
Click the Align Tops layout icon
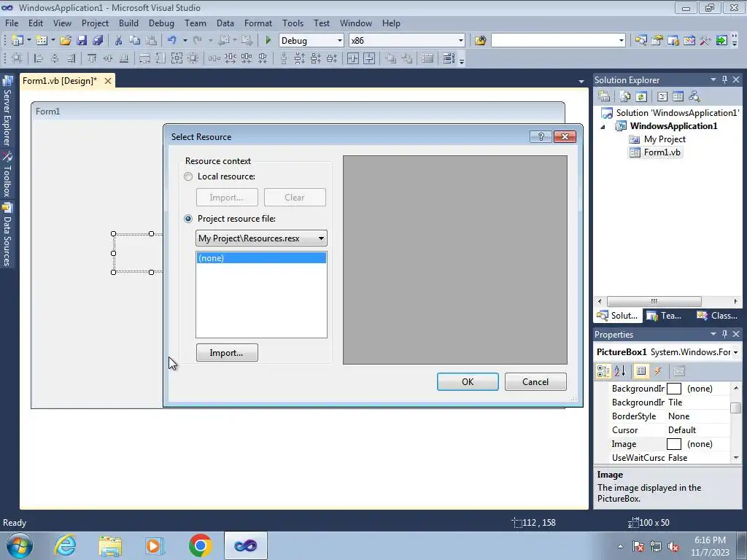tap(91, 58)
